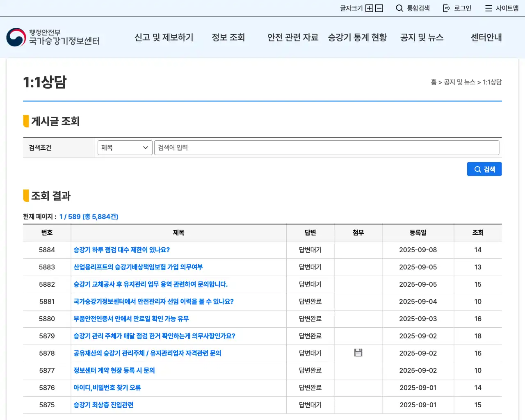Click the 등록일 column header

[x=418, y=233]
